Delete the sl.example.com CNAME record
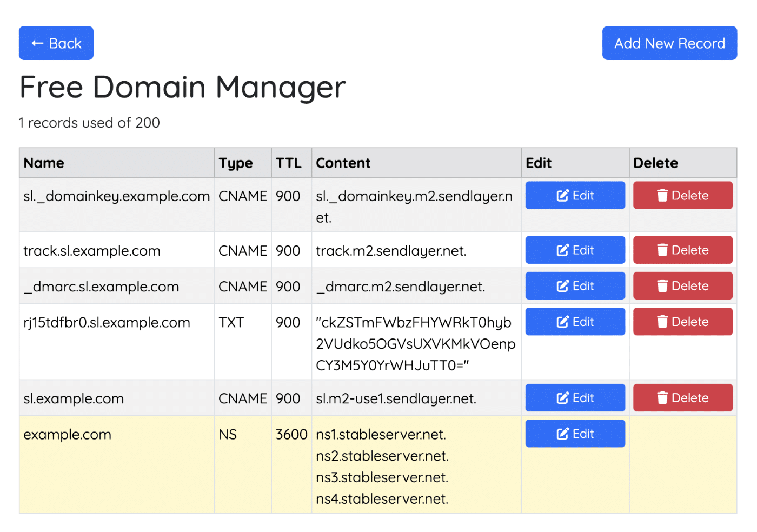This screenshot has width=757, height=532. coord(682,397)
